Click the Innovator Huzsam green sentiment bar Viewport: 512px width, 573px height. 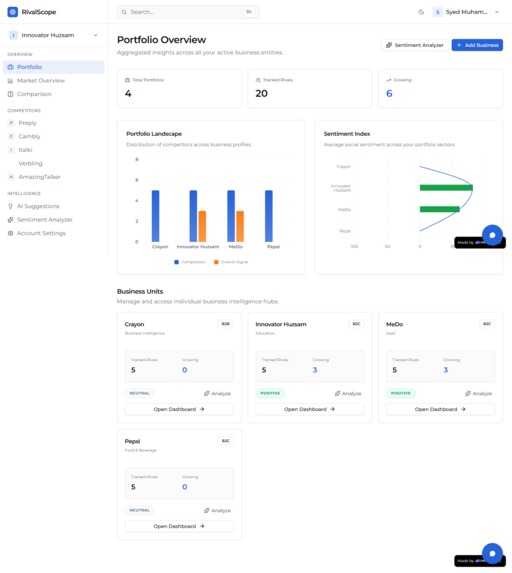coord(446,188)
